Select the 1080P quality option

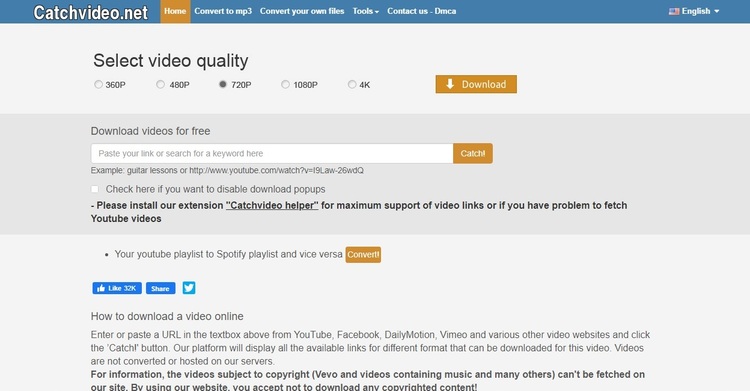click(x=286, y=85)
